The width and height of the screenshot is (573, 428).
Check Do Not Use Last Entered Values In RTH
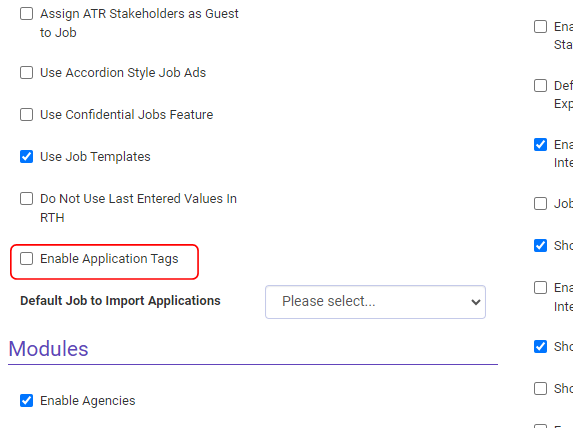click(26, 199)
